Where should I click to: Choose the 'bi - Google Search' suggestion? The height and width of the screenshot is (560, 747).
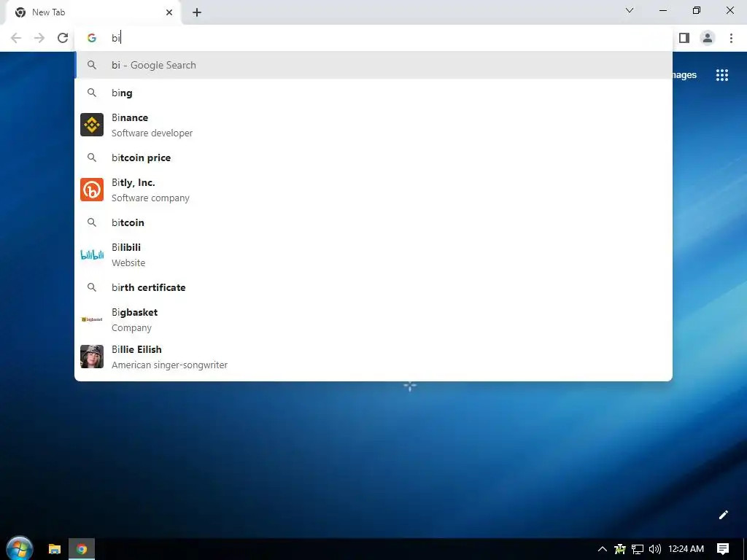pyautogui.click(x=373, y=65)
